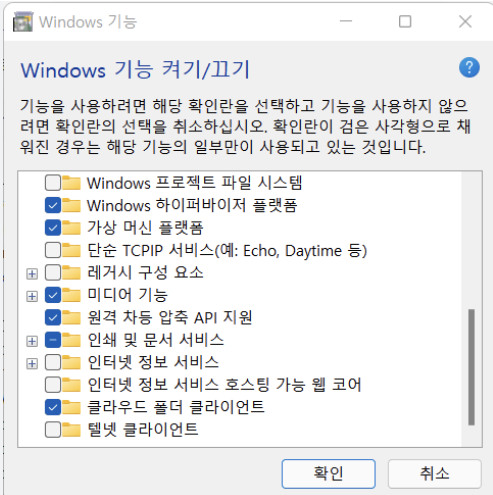This screenshot has width=493, height=495.
Task: Click folder icon beside Windows 프로젝트 파일 시스템
Action: (71, 183)
